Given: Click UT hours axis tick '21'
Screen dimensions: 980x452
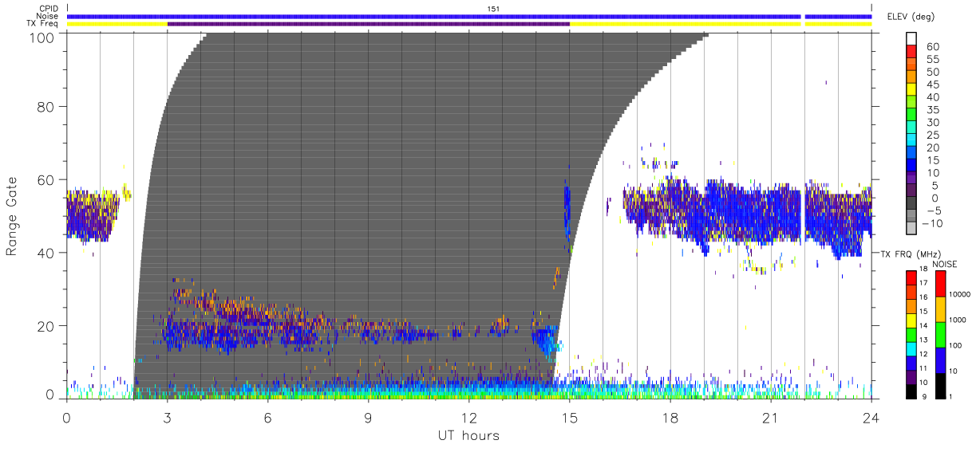Looking at the screenshot, I should click(770, 417).
